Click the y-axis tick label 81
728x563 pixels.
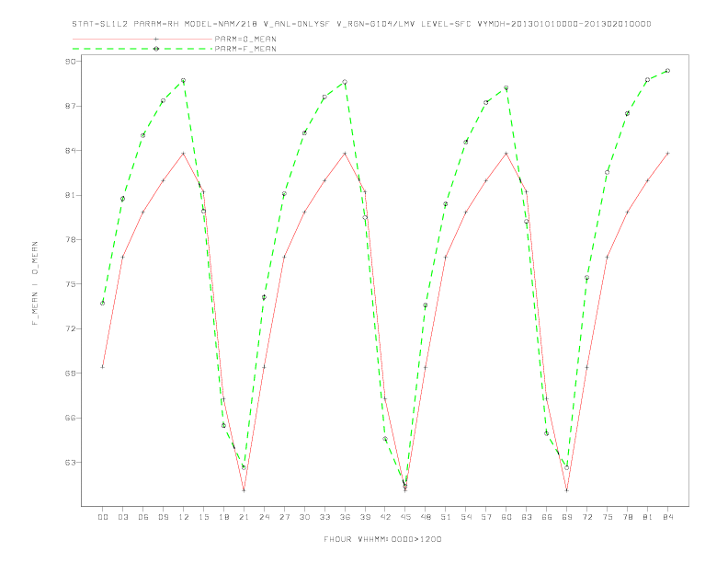(x=73, y=195)
